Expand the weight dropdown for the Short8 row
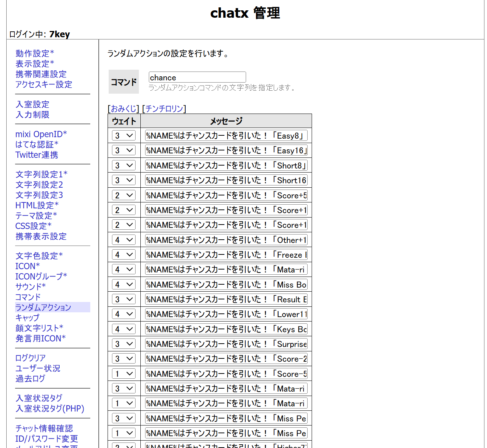Screen dimensions: 487x448 tap(124, 166)
